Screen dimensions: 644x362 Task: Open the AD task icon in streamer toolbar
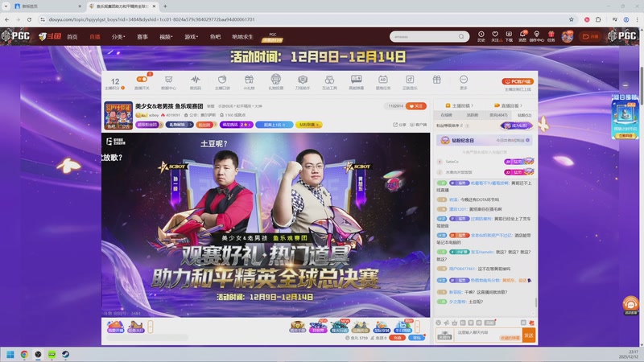click(x=383, y=82)
